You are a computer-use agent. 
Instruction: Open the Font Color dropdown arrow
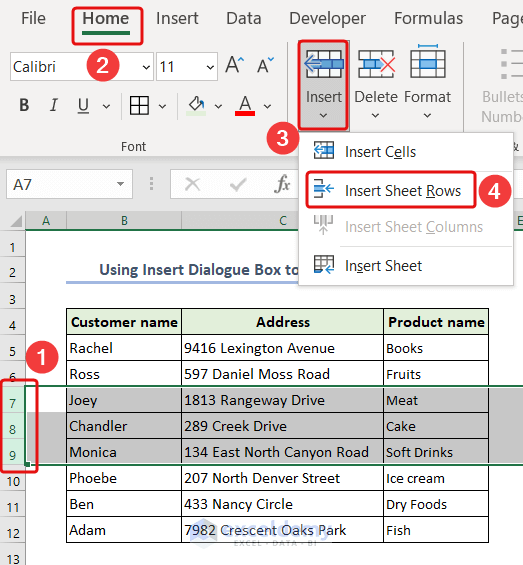coord(267,106)
